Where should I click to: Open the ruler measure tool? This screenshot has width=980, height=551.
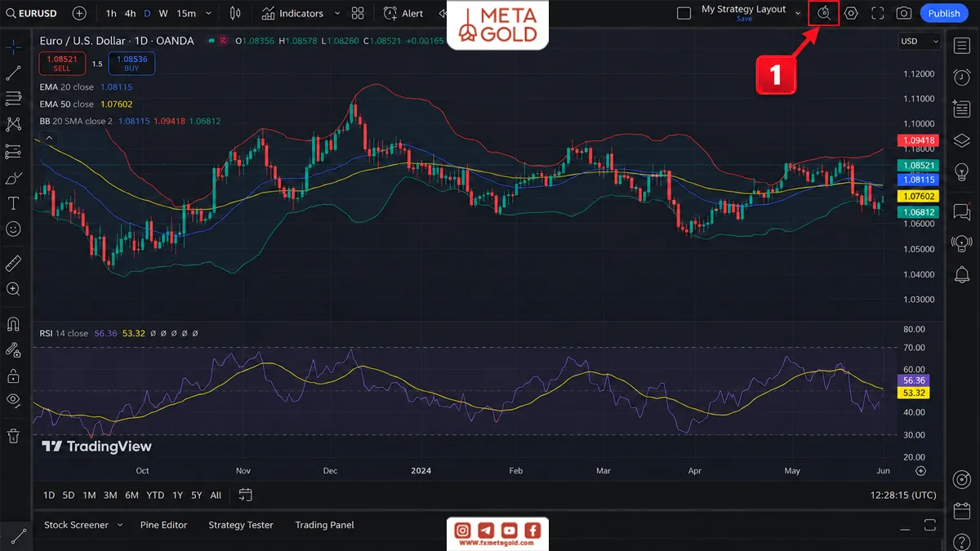pos(13,263)
